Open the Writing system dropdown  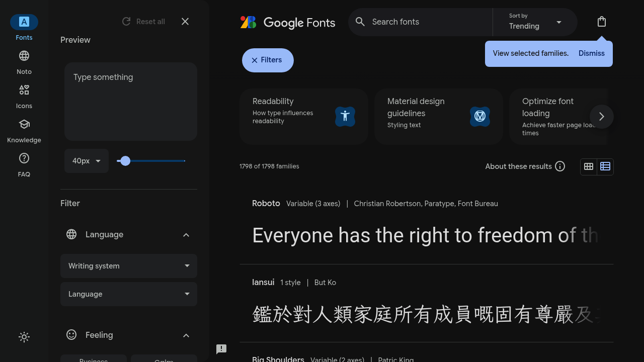[129, 266]
